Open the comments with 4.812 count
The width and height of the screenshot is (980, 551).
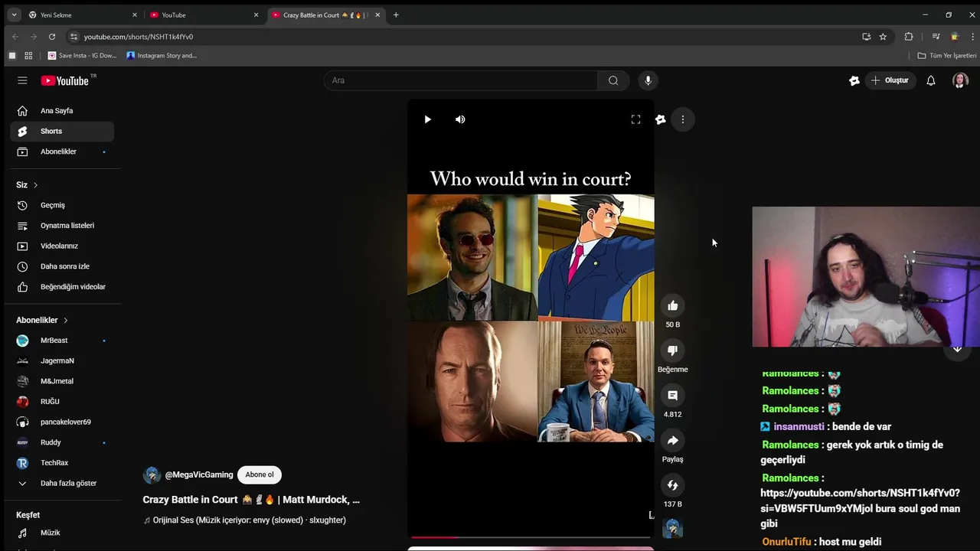coord(672,396)
